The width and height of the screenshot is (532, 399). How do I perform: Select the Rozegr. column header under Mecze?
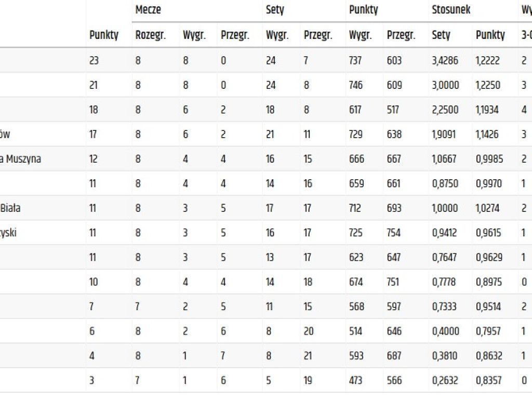point(151,35)
